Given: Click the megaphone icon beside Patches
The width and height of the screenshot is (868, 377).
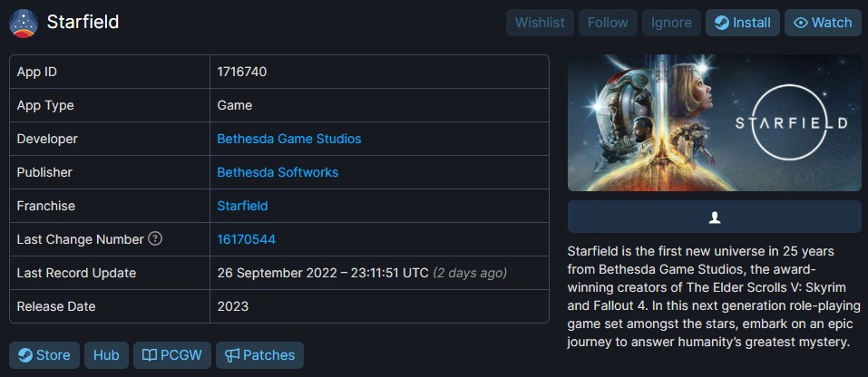Looking at the screenshot, I should tap(232, 355).
